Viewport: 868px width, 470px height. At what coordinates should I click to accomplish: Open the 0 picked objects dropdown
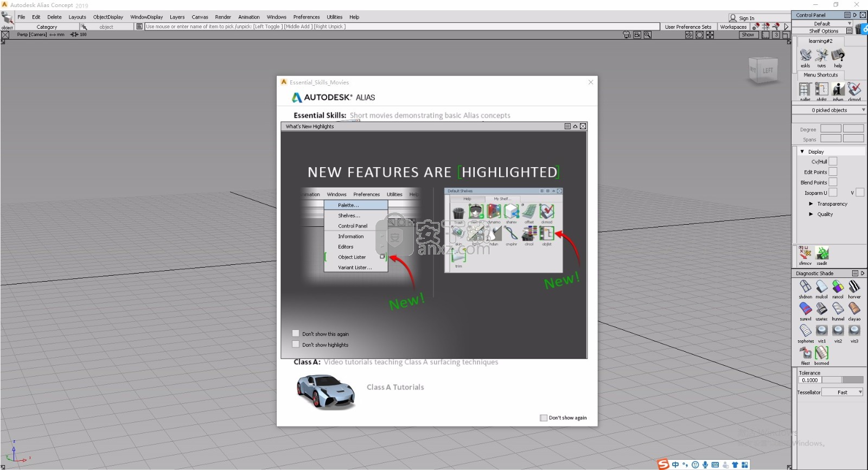tap(829, 110)
